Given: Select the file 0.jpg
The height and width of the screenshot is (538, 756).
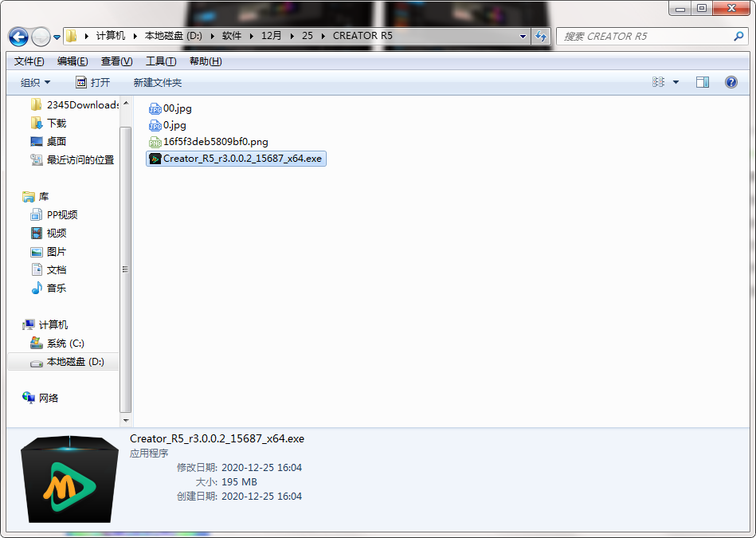Looking at the screenshot, I should click(167, 125).
